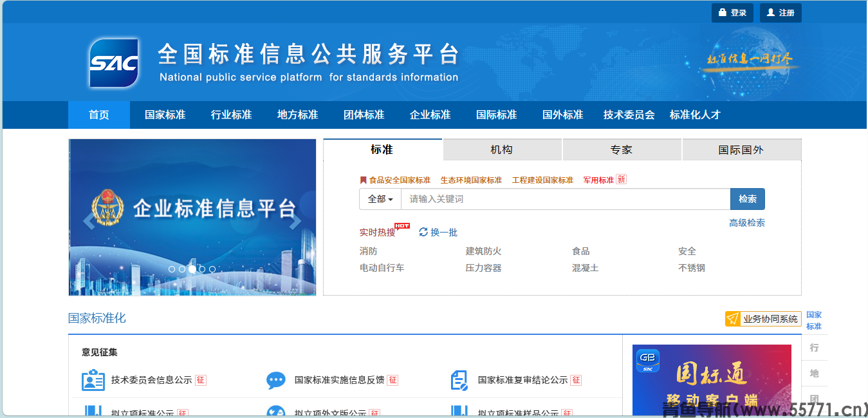Open 国家标准复审结论公示 link

click(x=523, y=380)
